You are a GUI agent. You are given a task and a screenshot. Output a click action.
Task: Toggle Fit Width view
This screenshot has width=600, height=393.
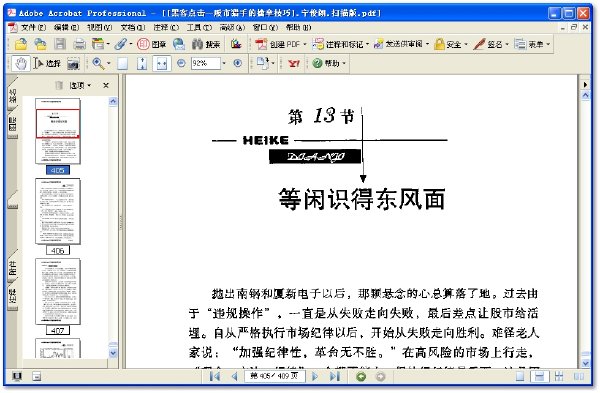tap(162, 64)
